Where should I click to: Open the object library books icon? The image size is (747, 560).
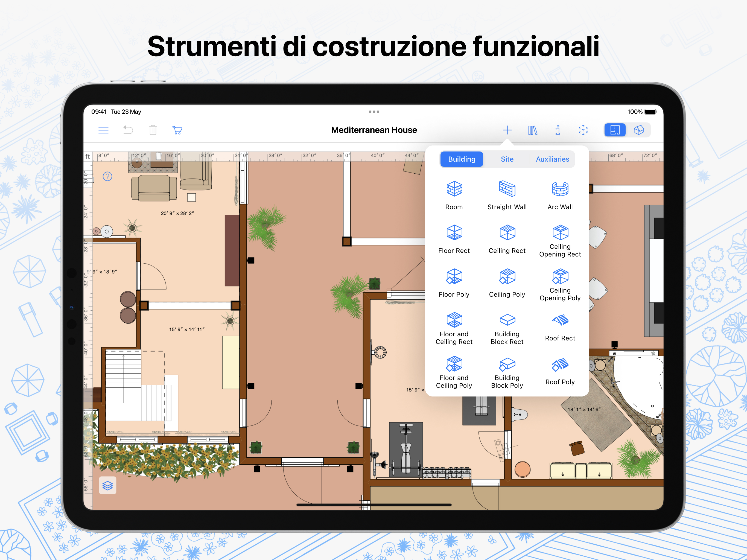click(532, 130)
